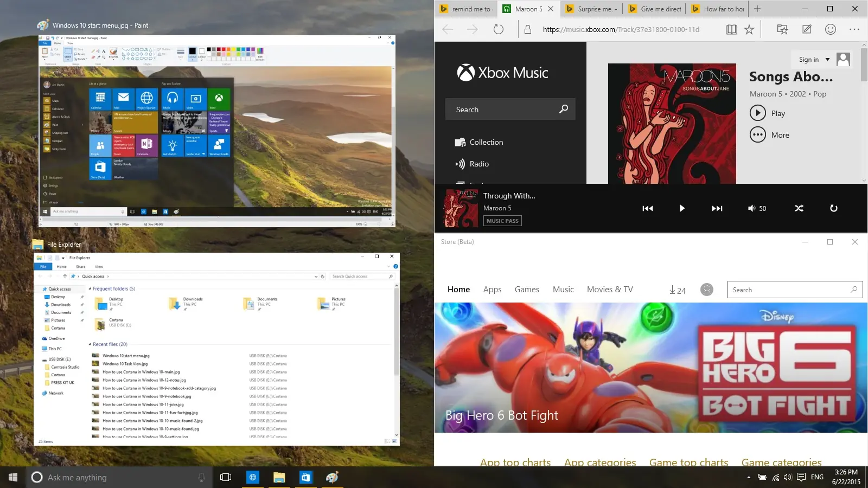868x488 pixels.
Task: Click the More button under the album Play button
Action: 769,134
